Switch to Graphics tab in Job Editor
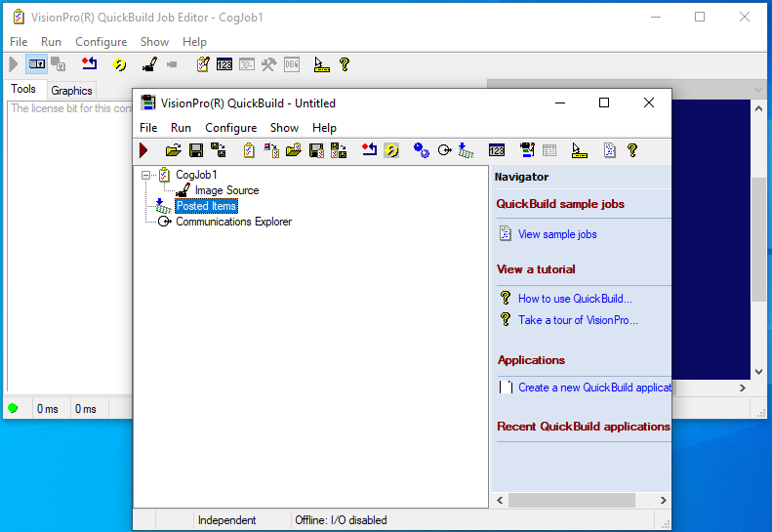Screen dimensions: 772x532 click(x=71, y=91)
